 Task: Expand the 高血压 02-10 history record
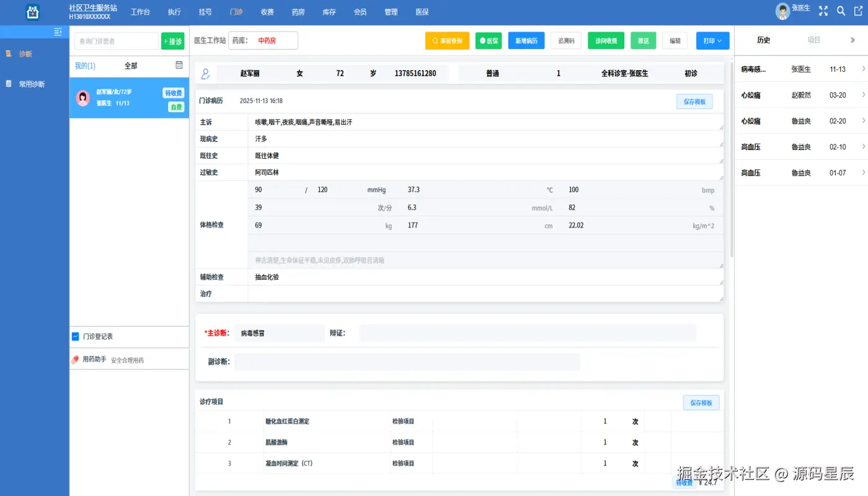(864, 147)
